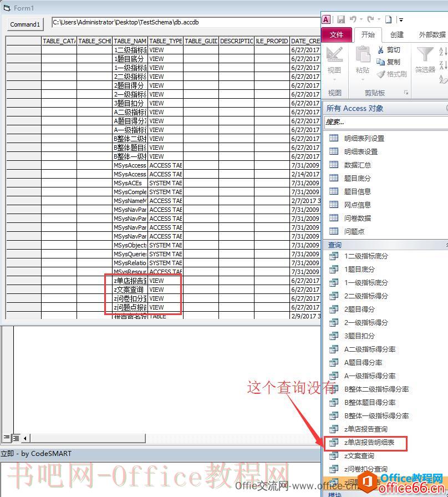This screenshot has width=448, height=497.
Task: Click the 筛选器 filter funnel icon
Action: 425,54
